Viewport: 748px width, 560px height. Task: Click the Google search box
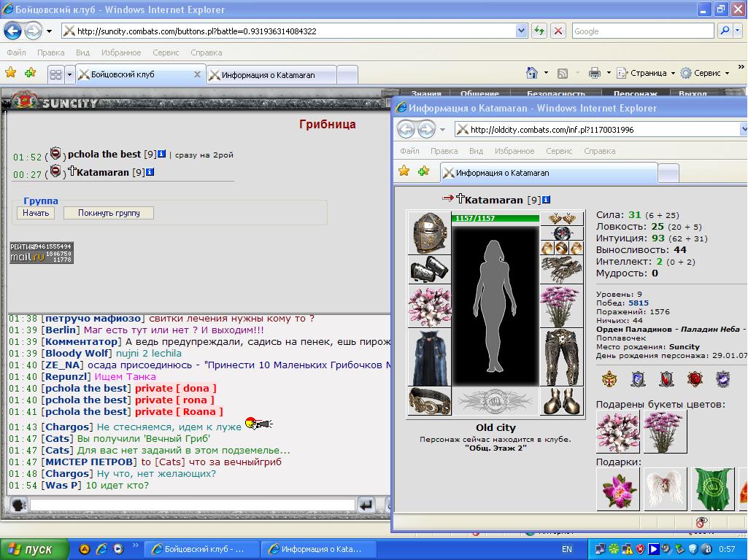point(643,31)
